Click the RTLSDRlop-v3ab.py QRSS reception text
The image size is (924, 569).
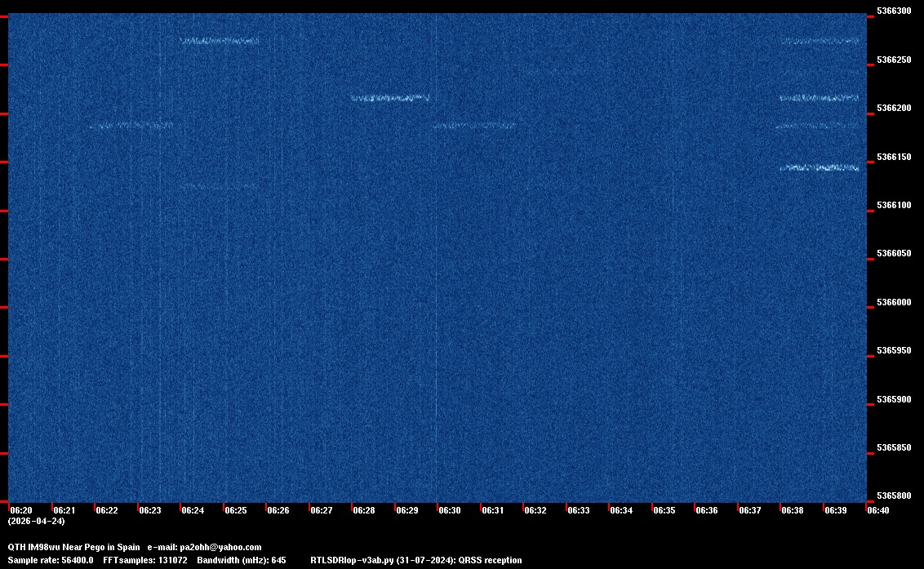tap(416, 560)
